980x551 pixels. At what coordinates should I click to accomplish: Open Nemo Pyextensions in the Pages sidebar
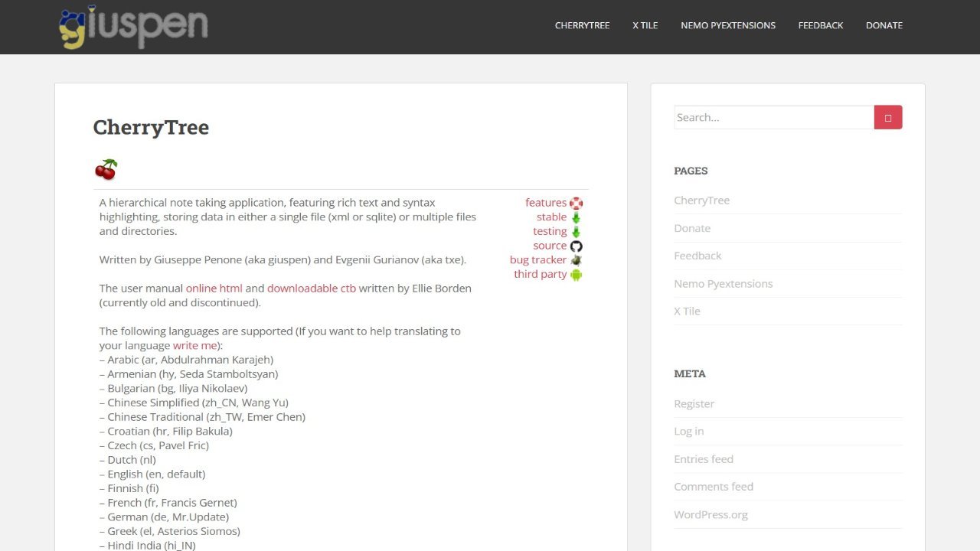(x=724, y=283)
